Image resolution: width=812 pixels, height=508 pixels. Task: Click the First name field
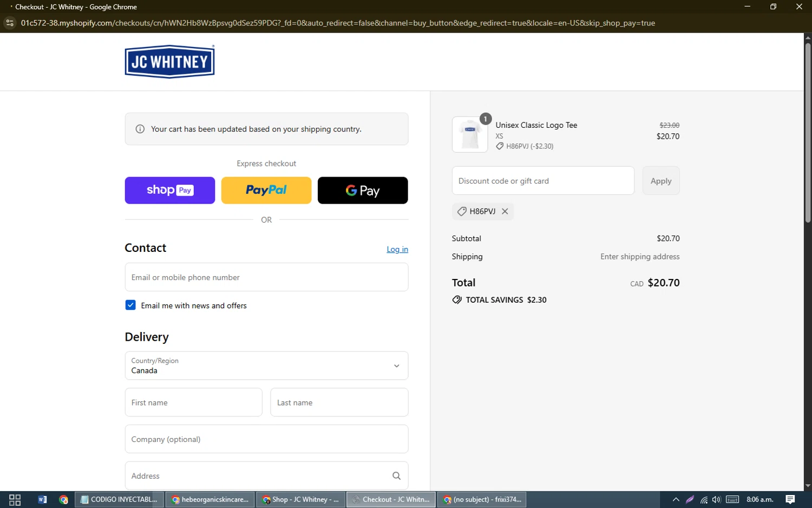(193, 402)
